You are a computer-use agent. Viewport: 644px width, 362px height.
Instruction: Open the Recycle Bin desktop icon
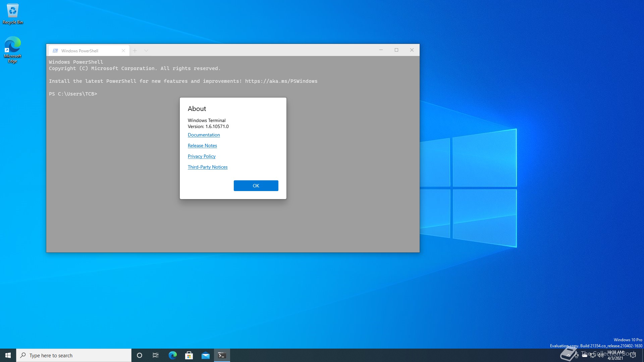coord(13,14)
